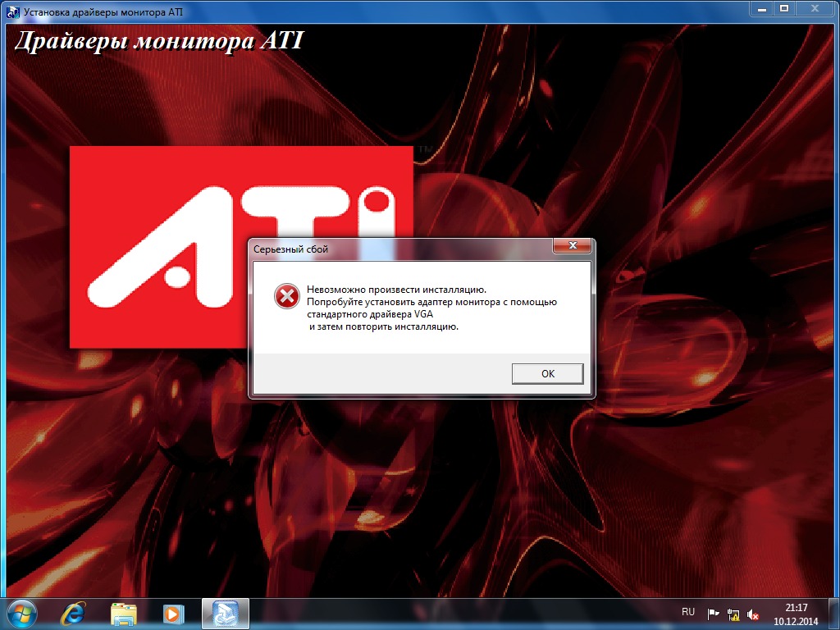This screenshot has width=840, height=630.
Task: Close the ATI driver installer window
Action: pyautogui.click(x=815, y=9)
